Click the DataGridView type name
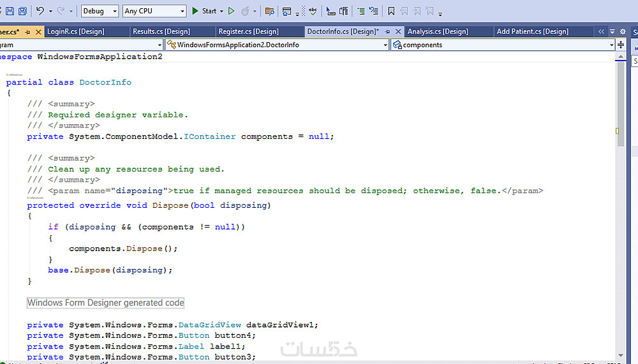 (x=209, y=324)
